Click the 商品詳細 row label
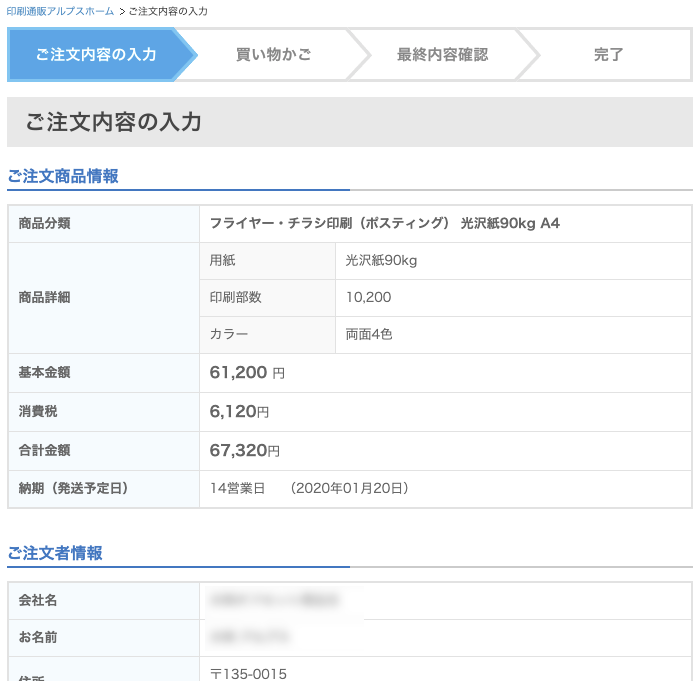Image resolution: width=698 pixels, height=681 pixels. coord(45,297)
